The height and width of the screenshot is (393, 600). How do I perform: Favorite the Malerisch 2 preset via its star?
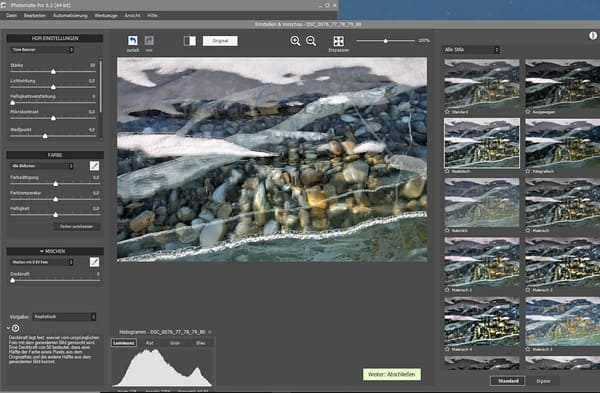[x=447, y=290]
